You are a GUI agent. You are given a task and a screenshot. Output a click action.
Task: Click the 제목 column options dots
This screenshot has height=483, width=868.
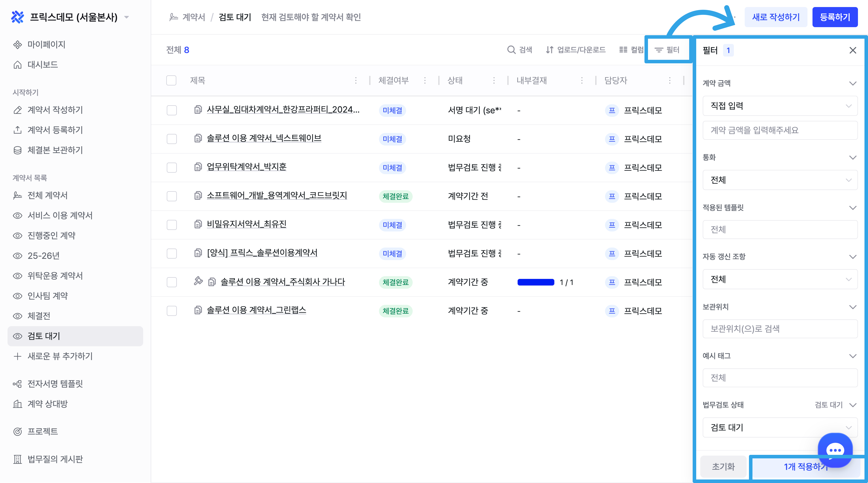[x=356, y=80]
